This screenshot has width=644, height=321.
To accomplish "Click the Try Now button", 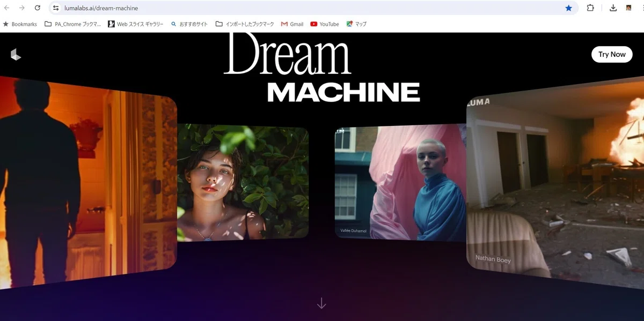I will [612, 54].
